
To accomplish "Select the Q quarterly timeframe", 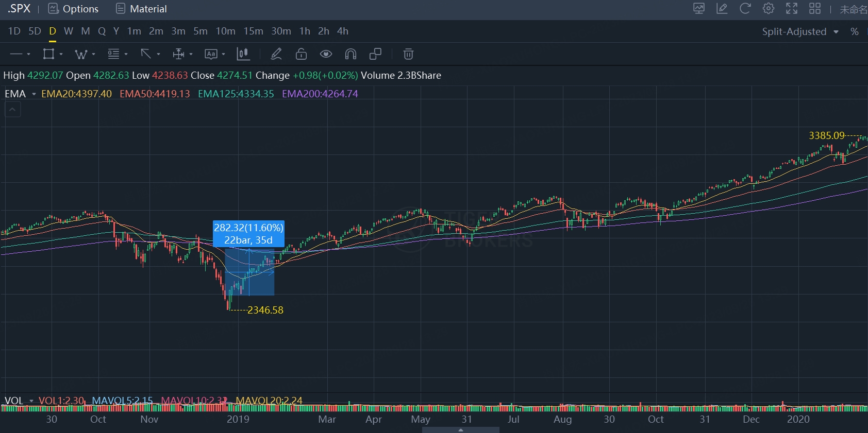I will [102, 31].
